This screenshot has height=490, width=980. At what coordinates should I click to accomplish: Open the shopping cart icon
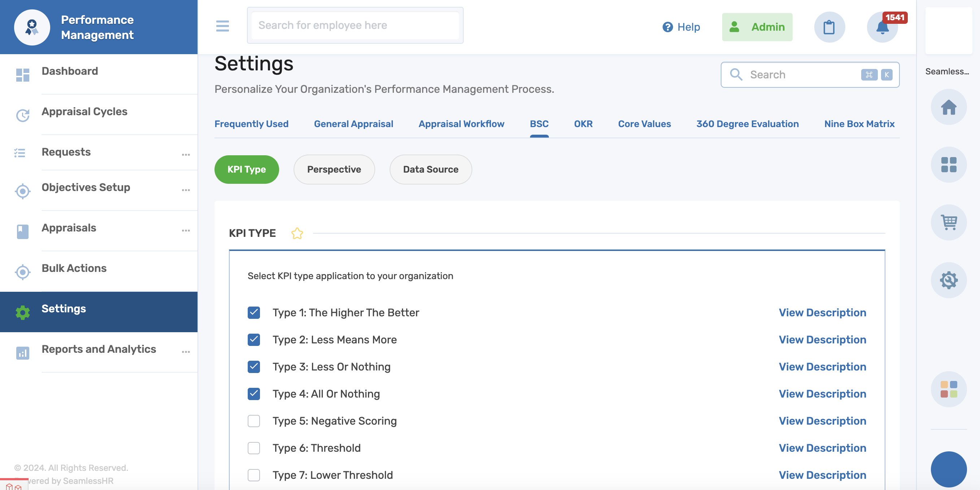point(949,222)
